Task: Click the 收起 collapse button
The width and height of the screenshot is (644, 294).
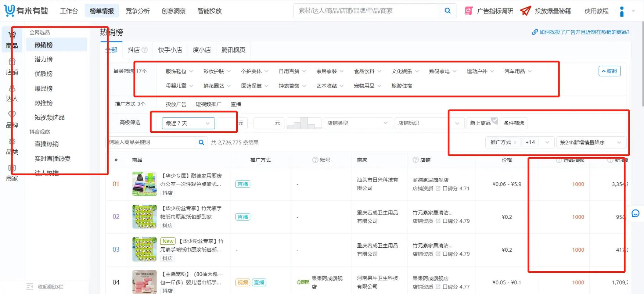Action: tap(609, 71)
